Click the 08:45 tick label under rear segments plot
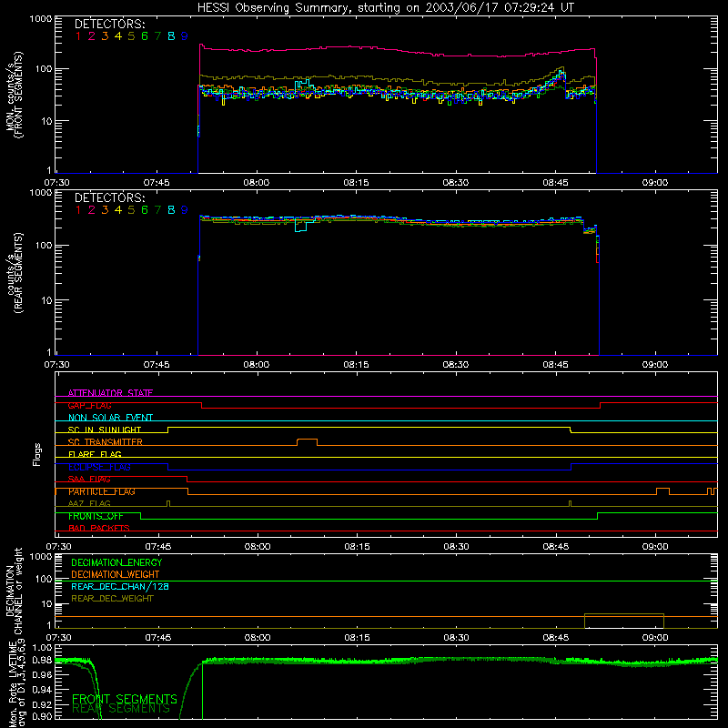Viewport: 728px width, 728px height. pos(555,365)
